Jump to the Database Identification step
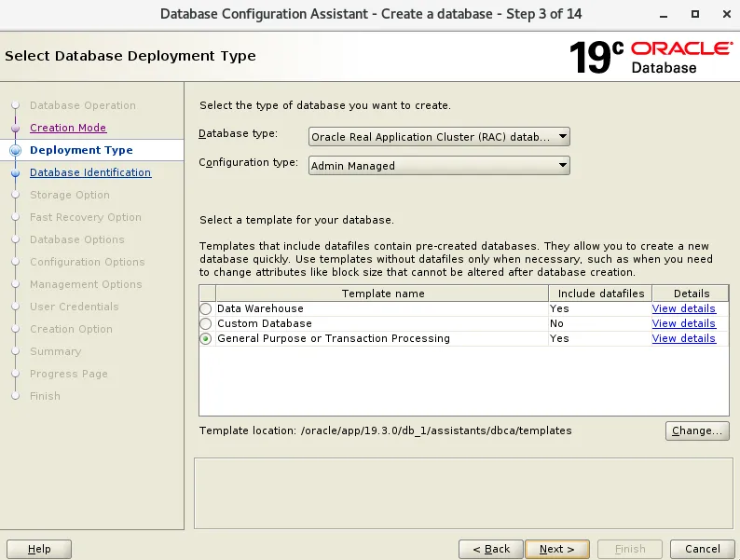The height and width of the screenshot is (560, 740). (x=90, y=172)
